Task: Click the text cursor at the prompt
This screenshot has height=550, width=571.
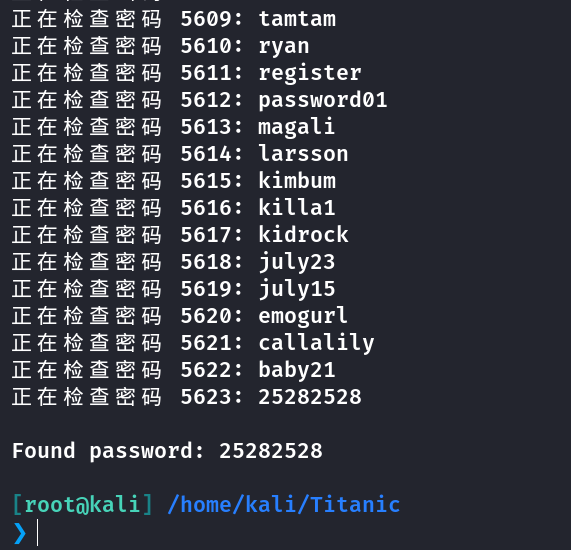Action: coord(38,533)
